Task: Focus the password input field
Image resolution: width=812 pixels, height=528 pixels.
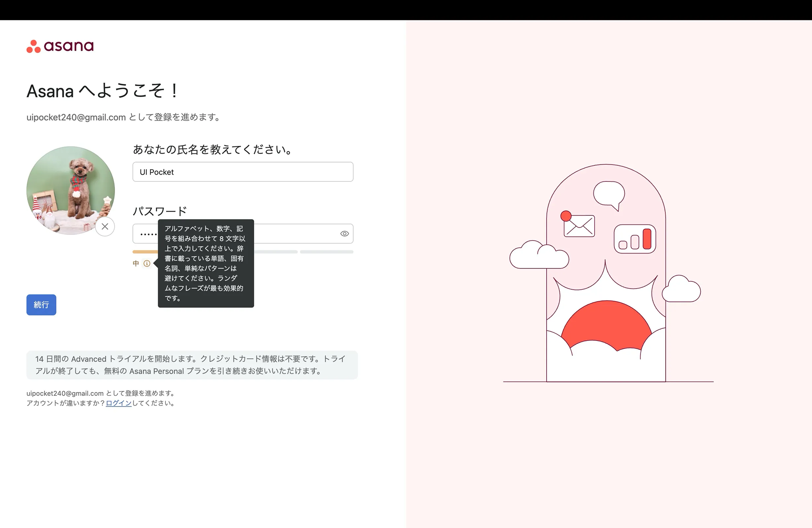Action: [x=243, y=234]
